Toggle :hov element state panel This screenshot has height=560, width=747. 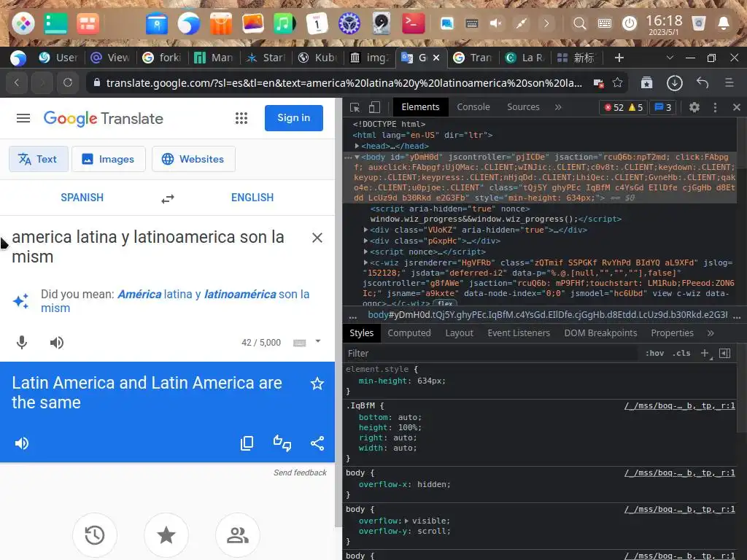pos(654,353)
